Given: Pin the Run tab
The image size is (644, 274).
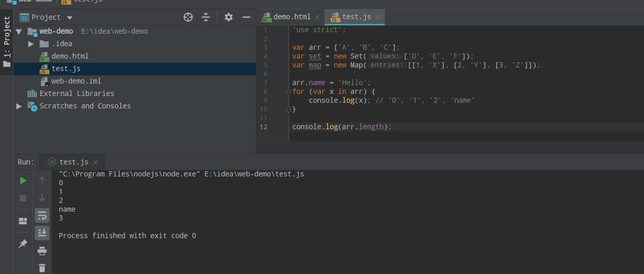Looking at the screenshot, I should [23, 243].
